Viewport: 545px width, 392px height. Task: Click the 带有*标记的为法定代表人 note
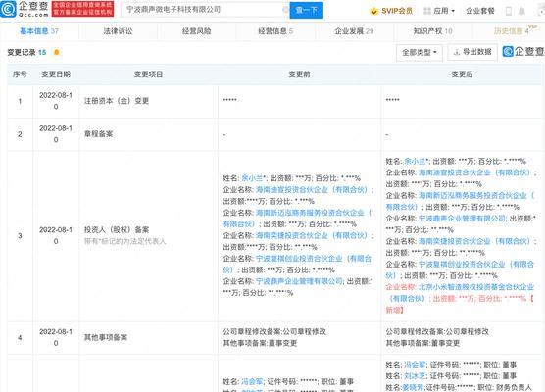(x=125, y=241)
